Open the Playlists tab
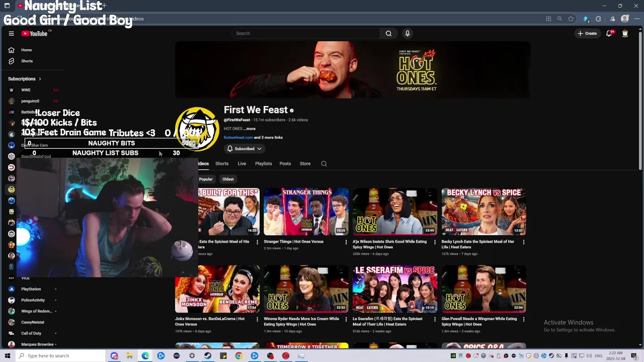Viewport: 644px width, 362px height. (x=263, y=163)
